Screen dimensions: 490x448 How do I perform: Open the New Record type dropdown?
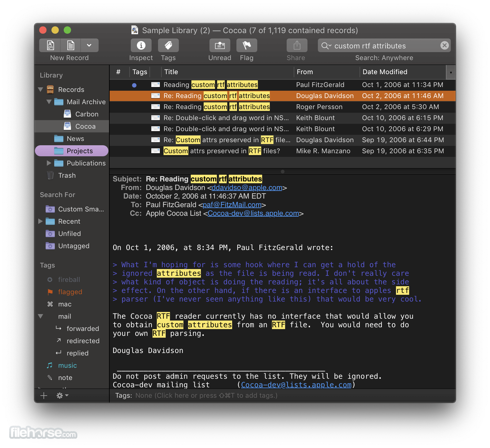click(89, 45)
